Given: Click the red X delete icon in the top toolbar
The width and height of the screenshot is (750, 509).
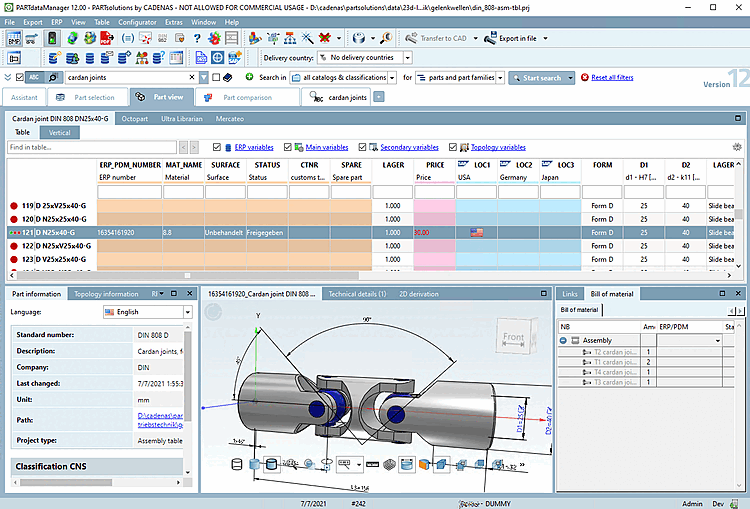Looking at the screenshot, I should coord(325,38).
